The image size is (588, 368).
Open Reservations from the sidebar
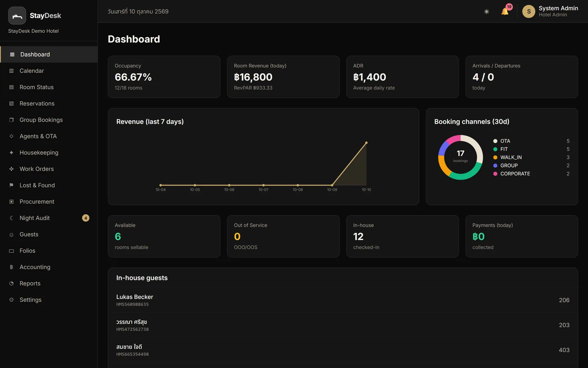tap(49, 103)
